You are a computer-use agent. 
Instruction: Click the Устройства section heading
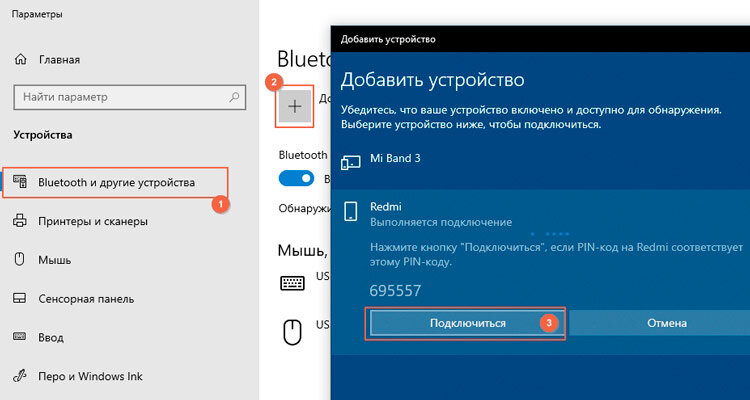tap(43, 135)
